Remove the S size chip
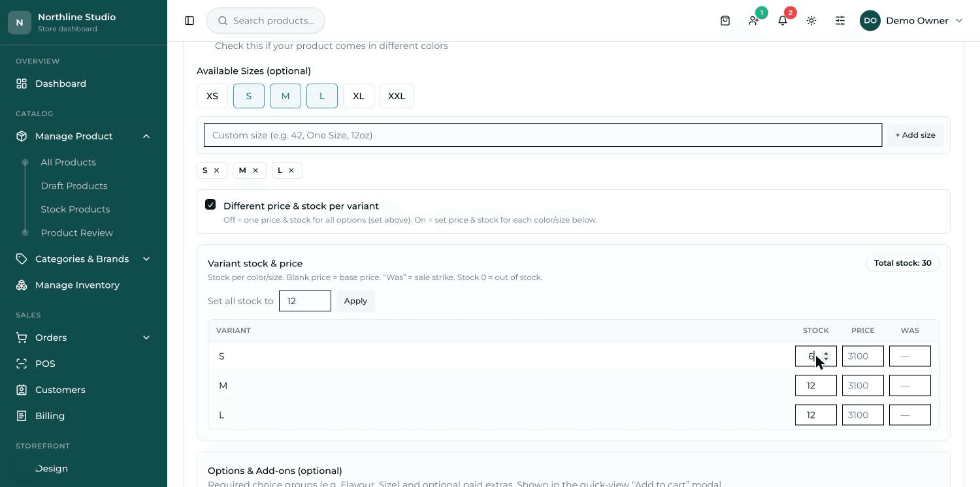The height and width of the screenshot is (487, 980). (216, 170)
